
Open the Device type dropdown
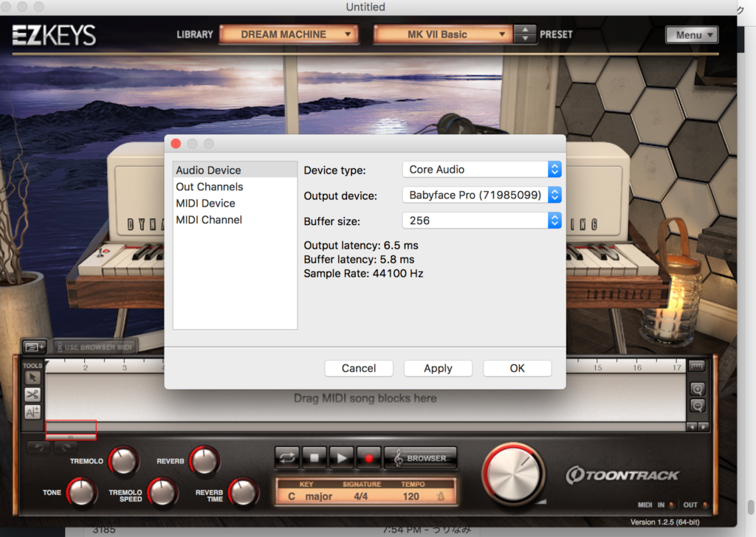click(481, 170)
